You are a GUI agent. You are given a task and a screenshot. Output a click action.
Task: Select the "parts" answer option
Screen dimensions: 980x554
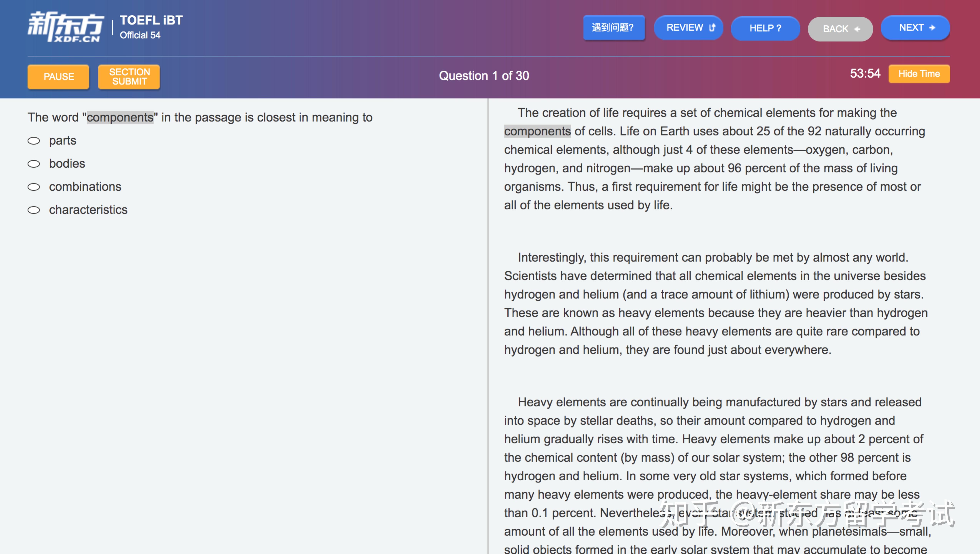point(34,141)
